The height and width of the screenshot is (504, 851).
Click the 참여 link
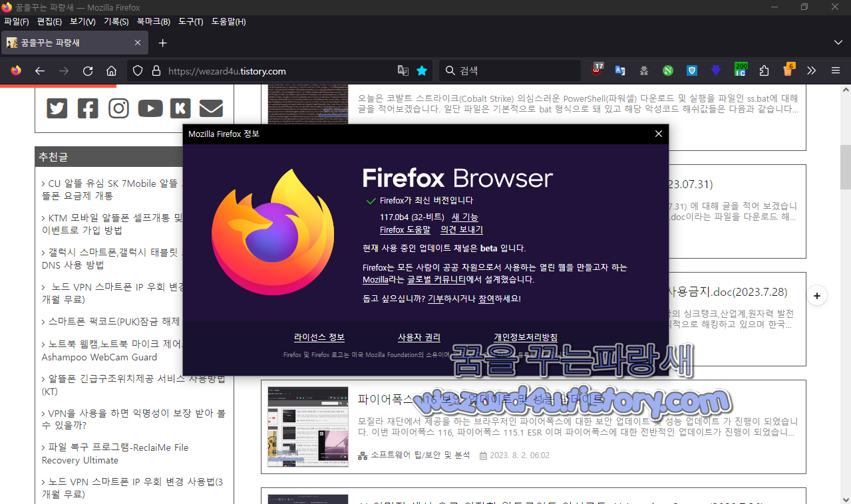click(x=486, y=299)
